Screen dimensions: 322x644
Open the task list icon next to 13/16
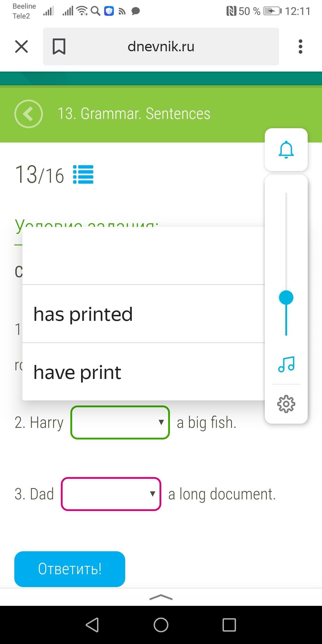coord(83,174)
